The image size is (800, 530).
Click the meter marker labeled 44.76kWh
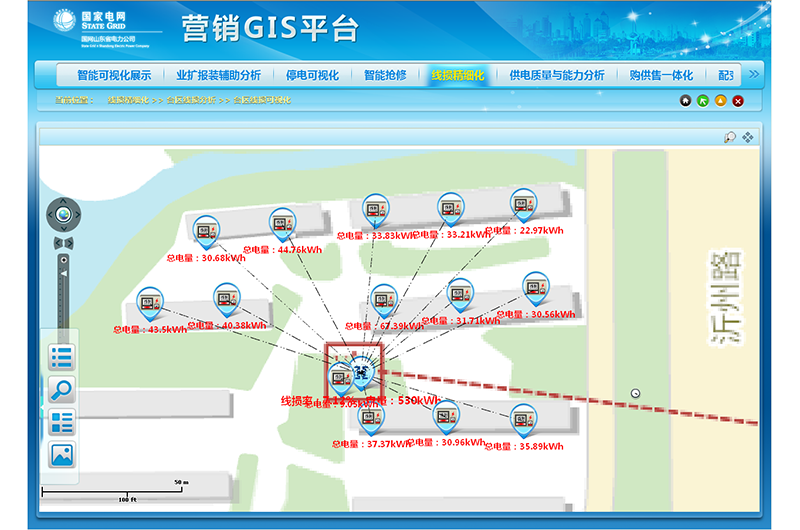pyautogui.click(x=283, y=223)
